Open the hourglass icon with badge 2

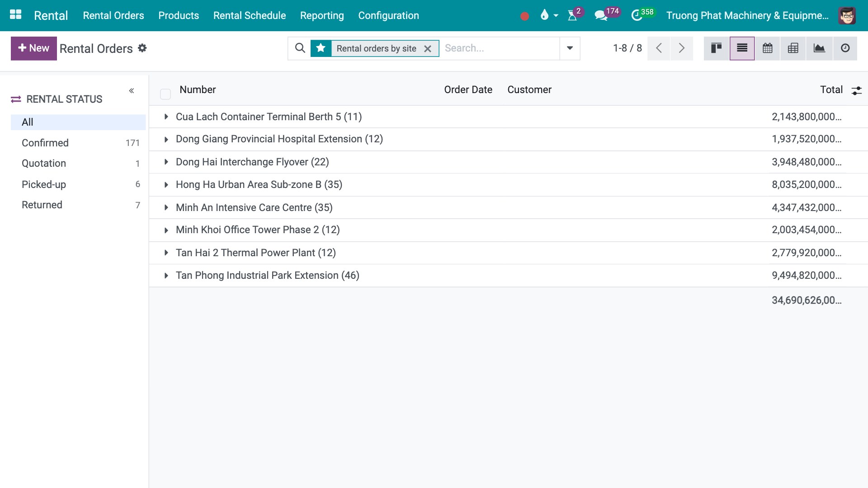pos(575,14)
